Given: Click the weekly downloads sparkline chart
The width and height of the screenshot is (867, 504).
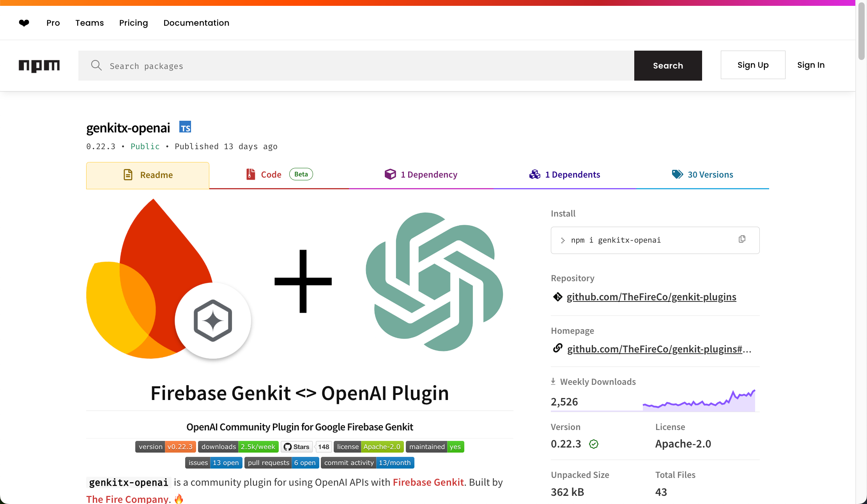Looking at the screenshot, I should click(699, 401).
